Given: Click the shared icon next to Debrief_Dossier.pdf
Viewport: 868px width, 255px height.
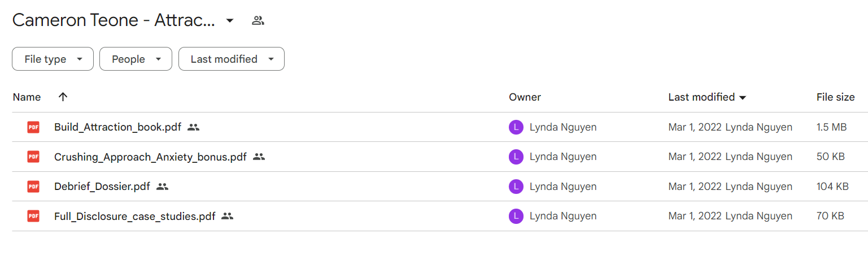Looking at the screenshot, I should 163,186.
